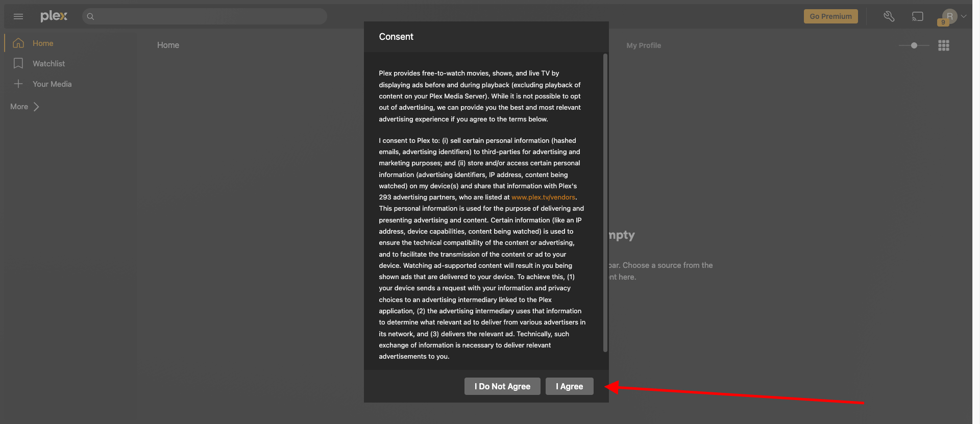Open the www.plex.tv/vendors link
The image size is (980, 424).
pyautogui.click(x=543, y=197)
